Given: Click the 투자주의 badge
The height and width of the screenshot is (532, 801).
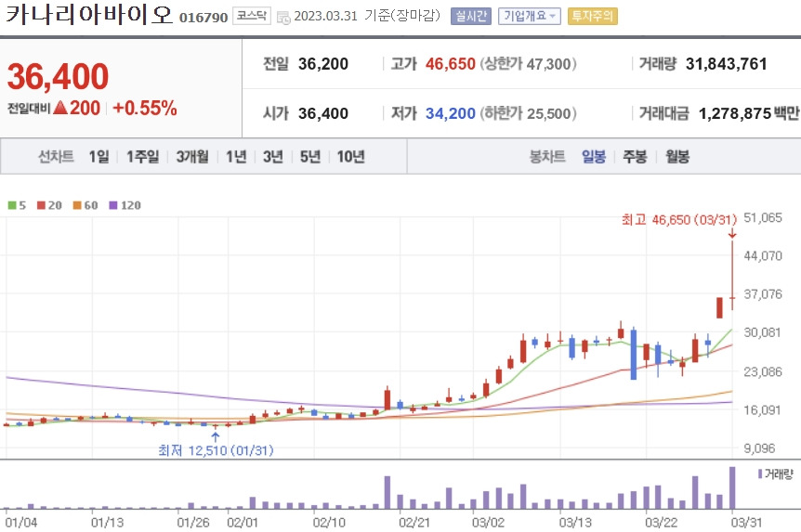Looking at the screenshot, I should 592,17.
